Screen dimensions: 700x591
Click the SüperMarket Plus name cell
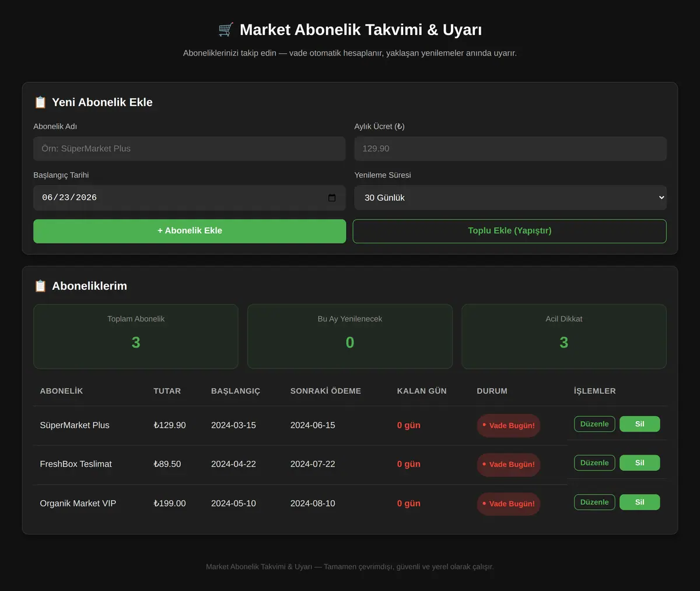[75, 425]
